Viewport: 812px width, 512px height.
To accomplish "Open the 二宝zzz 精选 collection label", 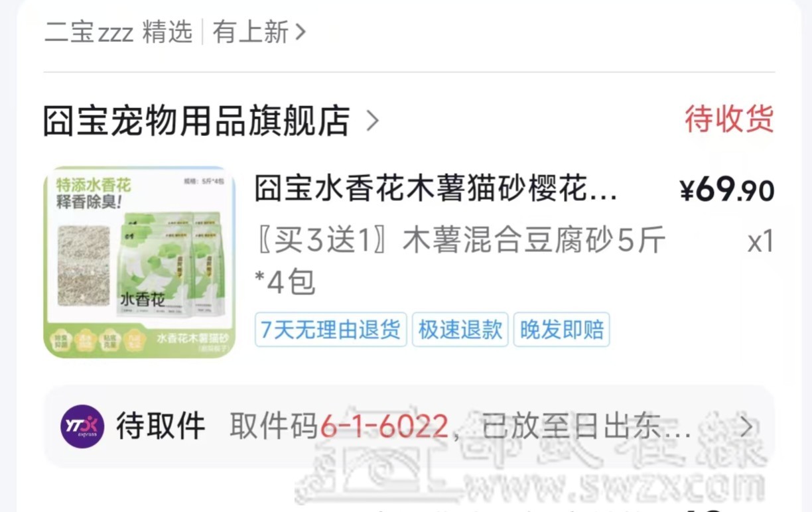I will point(118,32).
